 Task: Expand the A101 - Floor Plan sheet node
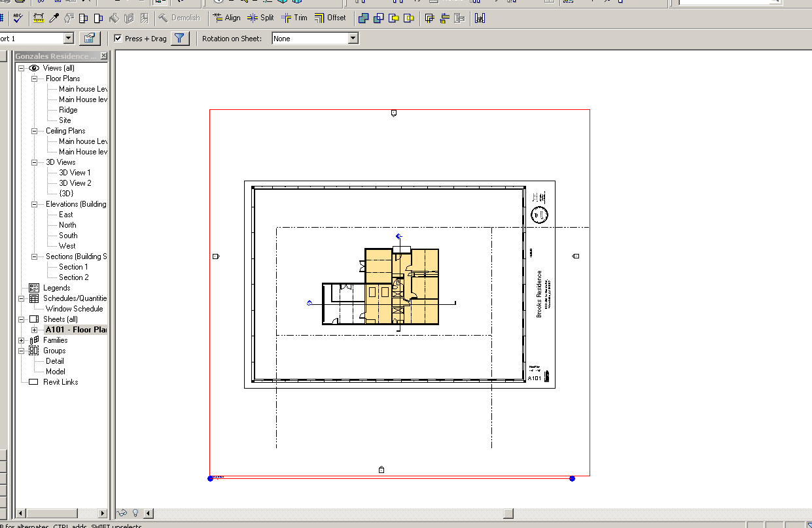pyautogui.click(x=33, y=329)
